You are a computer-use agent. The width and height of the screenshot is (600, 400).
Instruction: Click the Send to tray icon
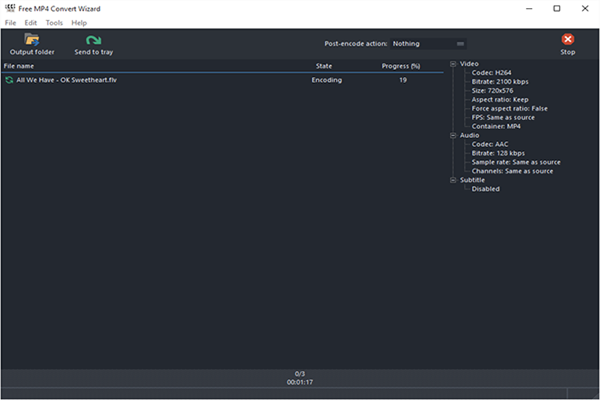[x=93, y=40]
